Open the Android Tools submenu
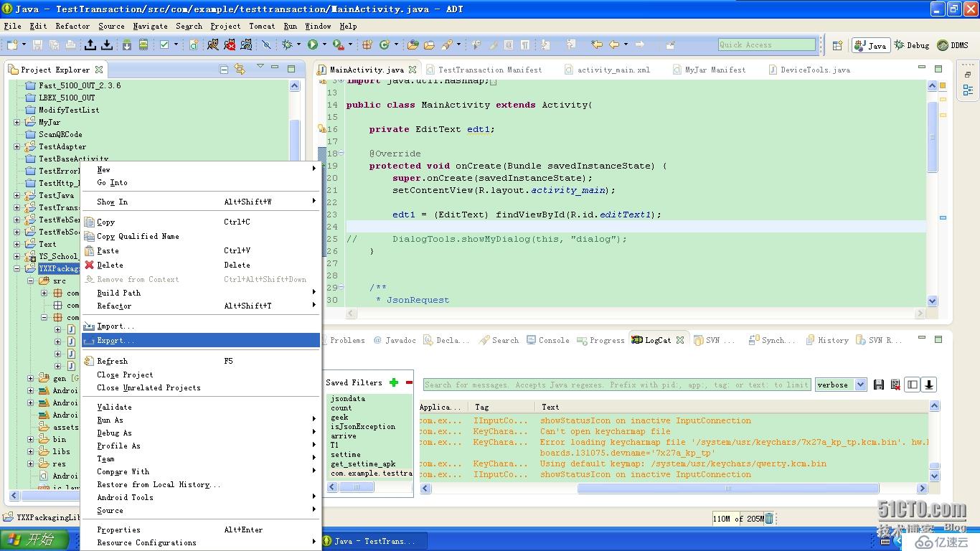The image size is (980, 551). click(x=201, y=497)
